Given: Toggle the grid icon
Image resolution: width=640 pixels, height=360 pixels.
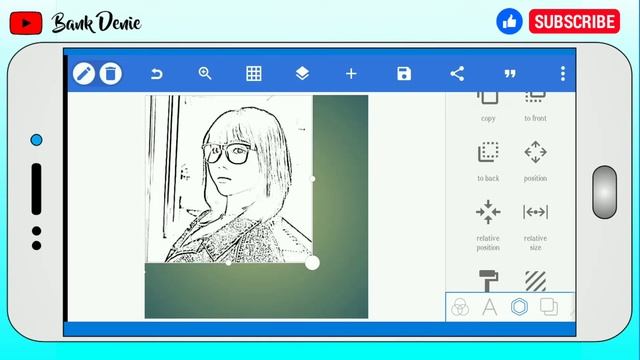Looking at the screenshot, I should pos(254,73).
